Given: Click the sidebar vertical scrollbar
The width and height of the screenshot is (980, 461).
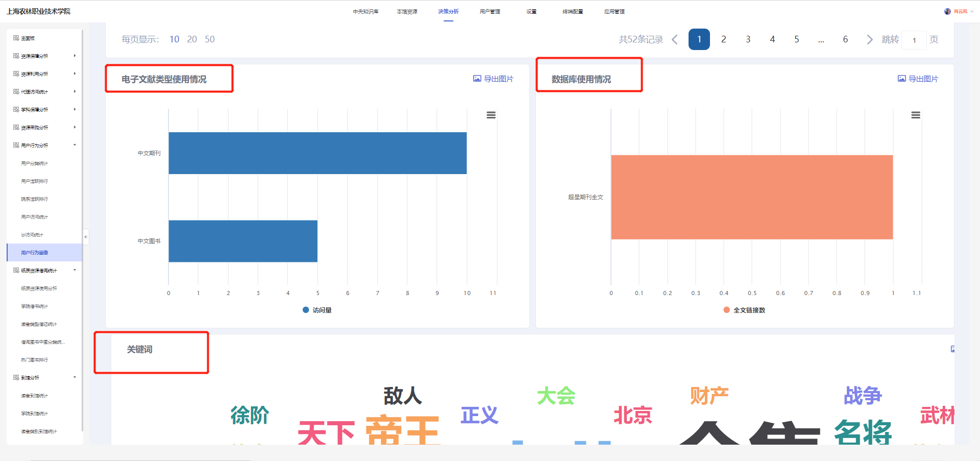Looking at the screenshot, I should (82, 230).
